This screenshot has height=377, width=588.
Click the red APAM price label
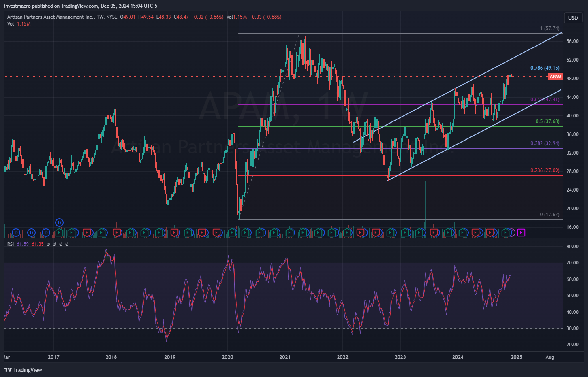[x=555, y=77]
